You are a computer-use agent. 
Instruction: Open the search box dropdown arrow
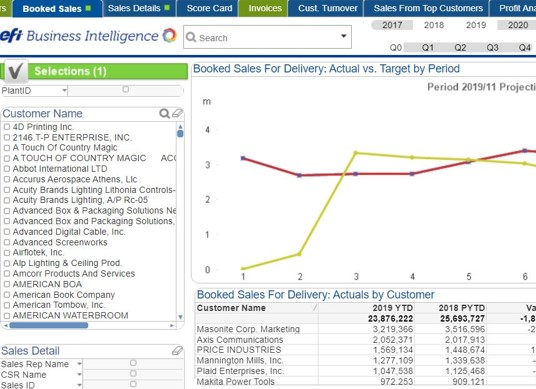pyautogui.click(x=344, y=36)
